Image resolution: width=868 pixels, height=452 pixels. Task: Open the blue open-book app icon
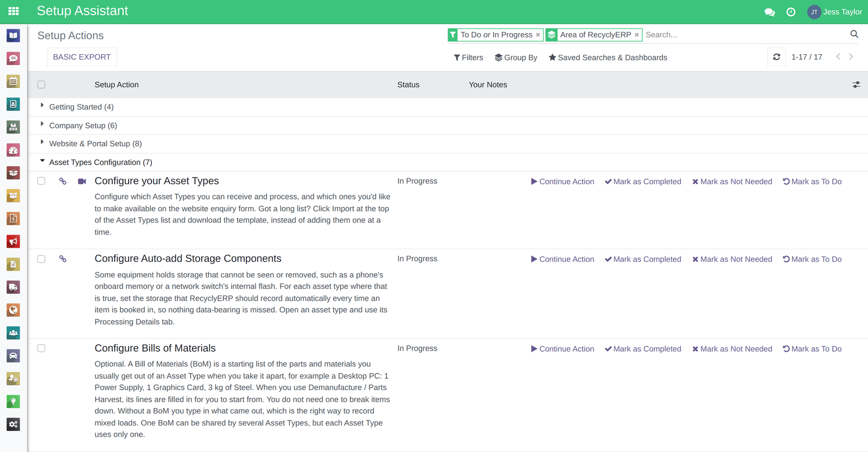click(14, 36)
